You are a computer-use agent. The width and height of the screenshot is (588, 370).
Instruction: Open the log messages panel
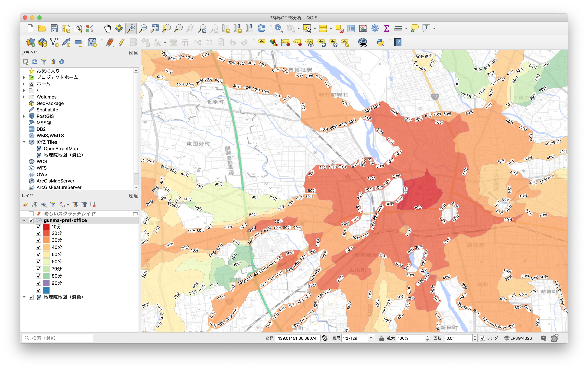pos(544,338)
